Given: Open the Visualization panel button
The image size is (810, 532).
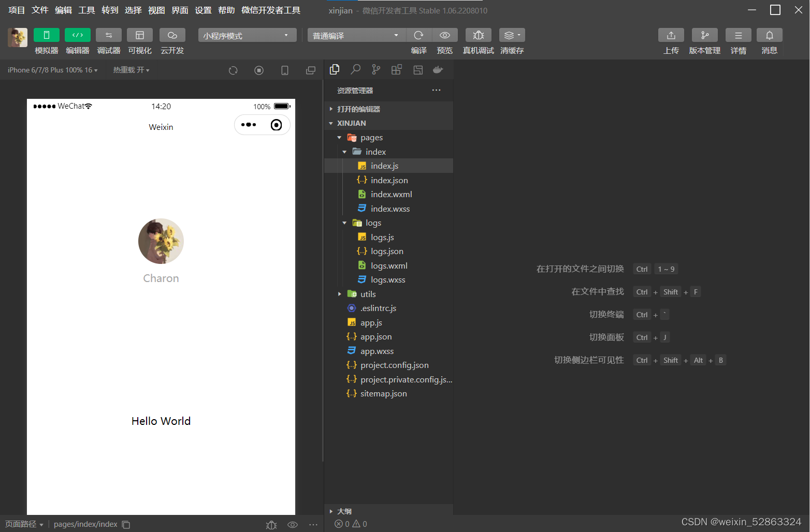Looking at the screenshot, I should (140, 35).
